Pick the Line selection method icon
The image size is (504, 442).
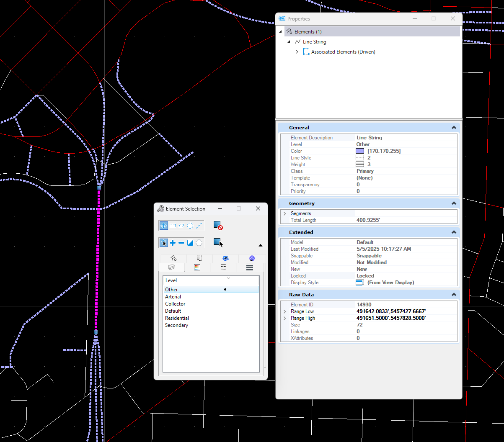(199, 226)
